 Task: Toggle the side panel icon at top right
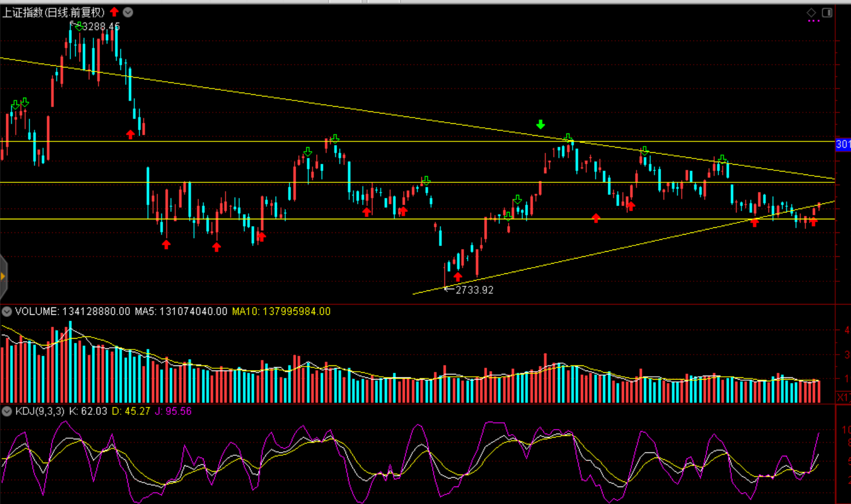coord(827,13)
